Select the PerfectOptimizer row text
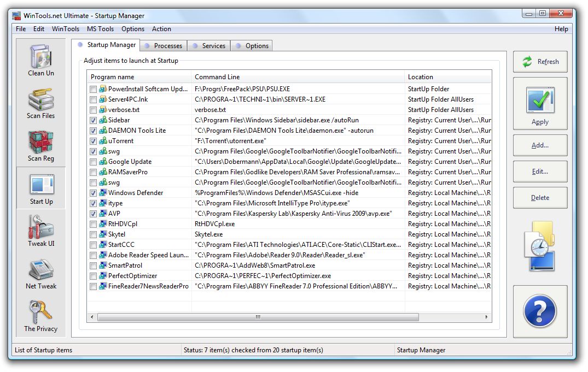This screenshot has width=588, height=372. tap(133, 276)
